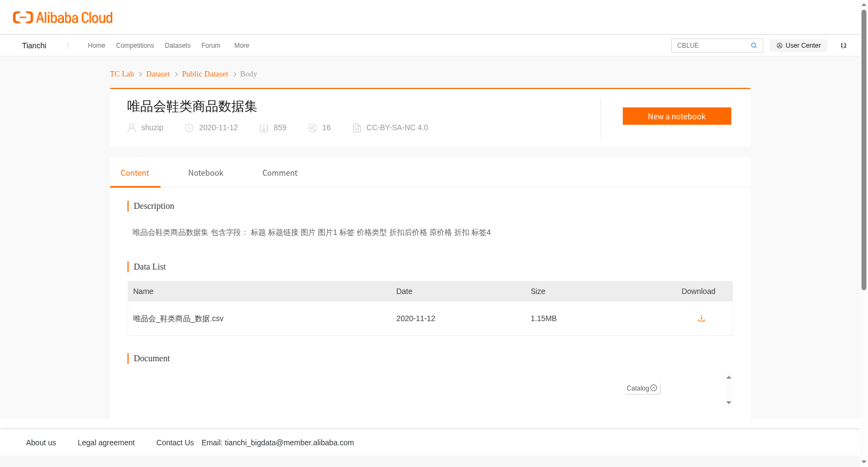
Task: Click the dataset title 唯品会鞋类商品数据集
Action: pos(192,106)
